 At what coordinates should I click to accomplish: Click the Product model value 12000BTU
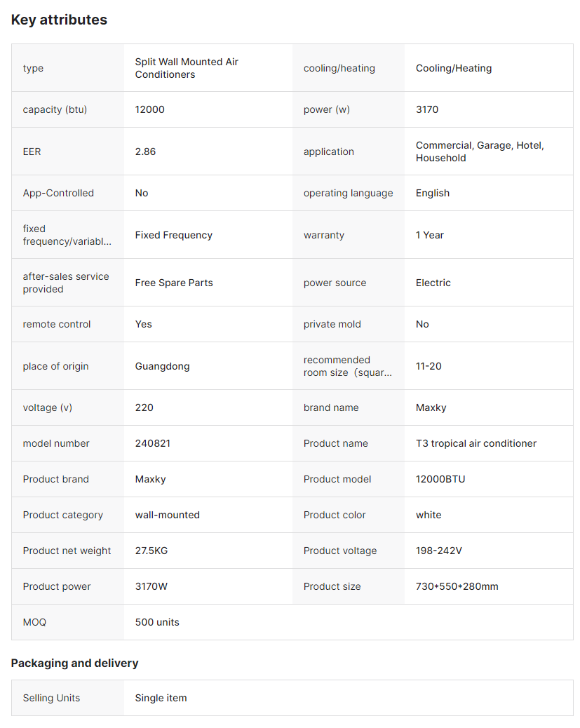(440, 479)
